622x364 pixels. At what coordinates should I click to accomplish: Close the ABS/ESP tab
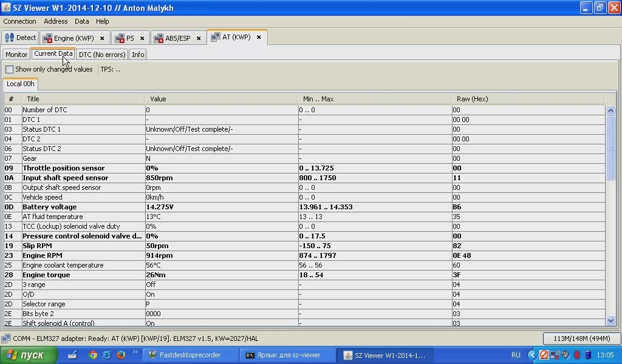(x=199, y=38)
